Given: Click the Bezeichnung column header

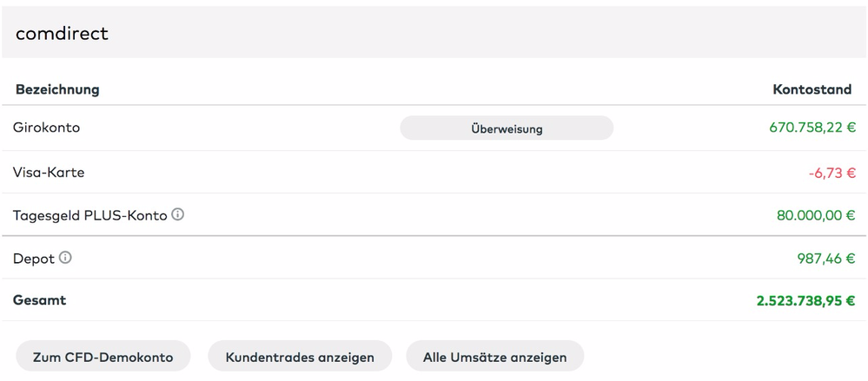Looking at the screenshot, I should coord(57,89).
